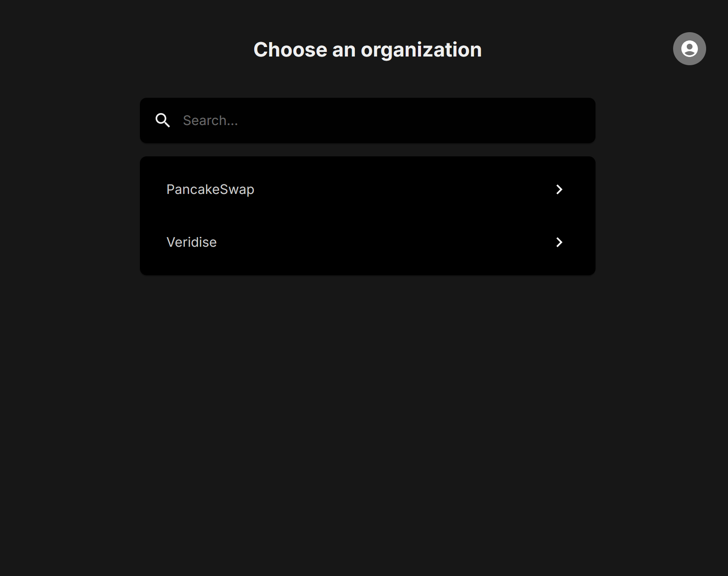This screenshot has width=728, height=576.
Task: Click the chevron arrow next to Veridise
Action: pos(559,242)
